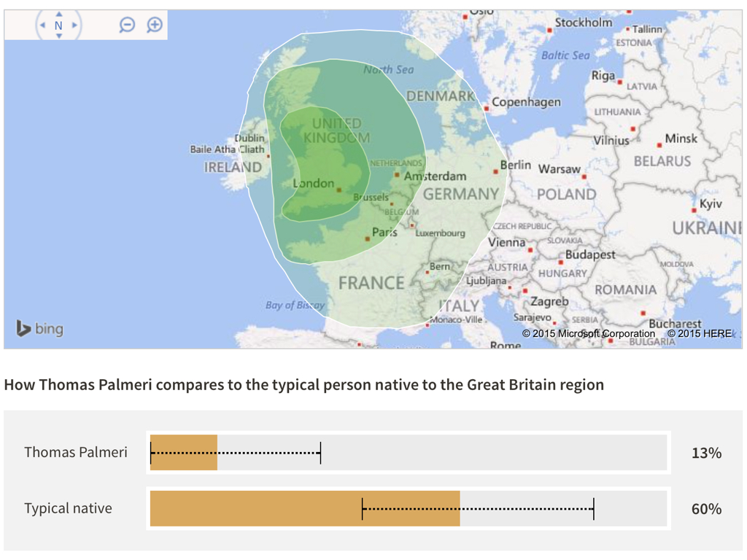Image resolution: width=747 pixels, height=560 pixels.
Task: Click the zoom in magnifier icon
Action: pos(155,25)
